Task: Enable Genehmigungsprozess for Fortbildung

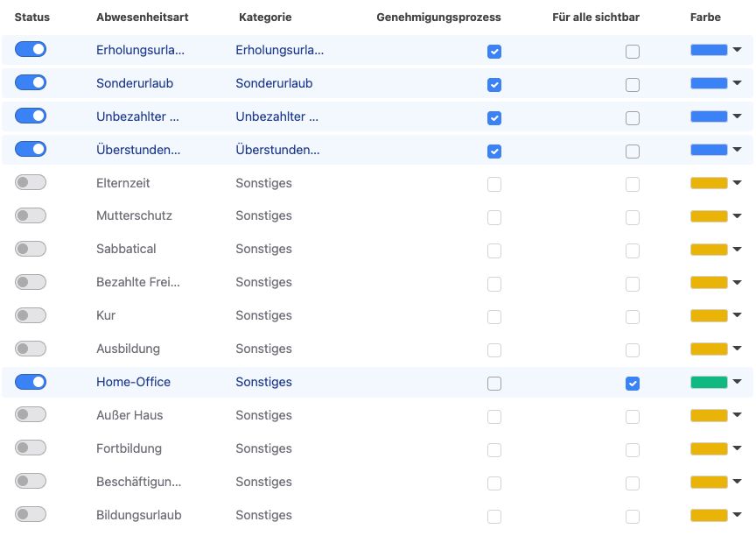Action: pyautogui.click(x=494, y=449)
